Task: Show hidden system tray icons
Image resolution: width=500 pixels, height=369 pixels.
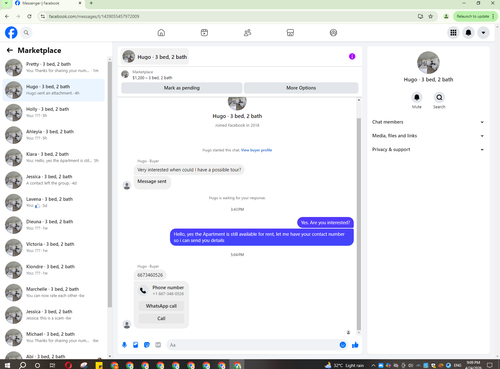Action: click(373, 365)
